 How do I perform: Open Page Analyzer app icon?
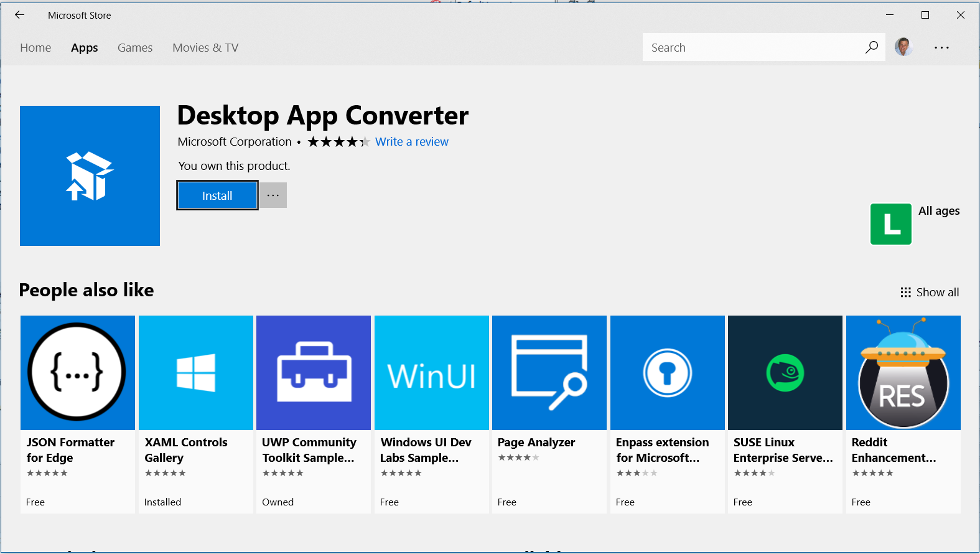point(549,373)
